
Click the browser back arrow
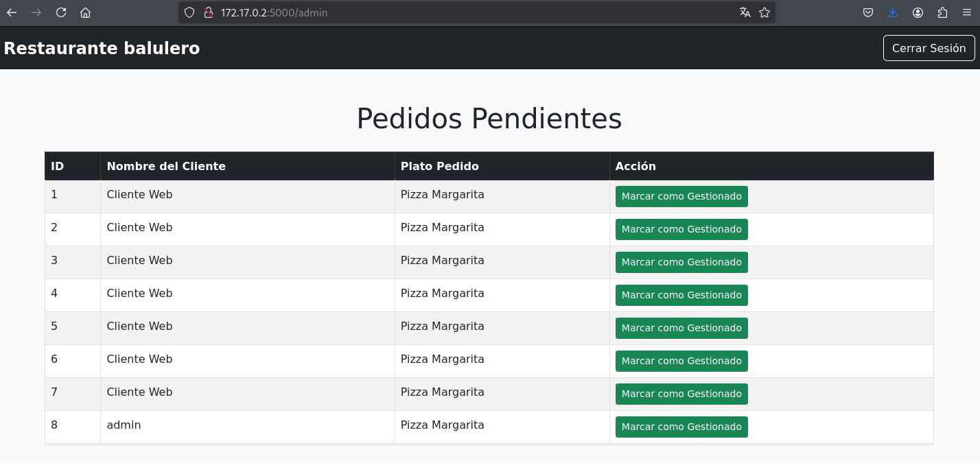[x=12, y=12]
